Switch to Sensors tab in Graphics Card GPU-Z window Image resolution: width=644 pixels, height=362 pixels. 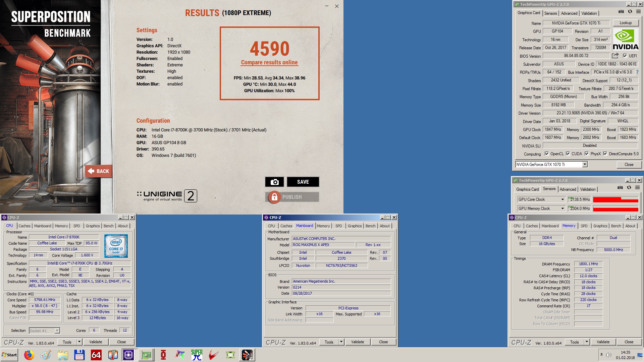pyautogui.click(x=550, y=13)
